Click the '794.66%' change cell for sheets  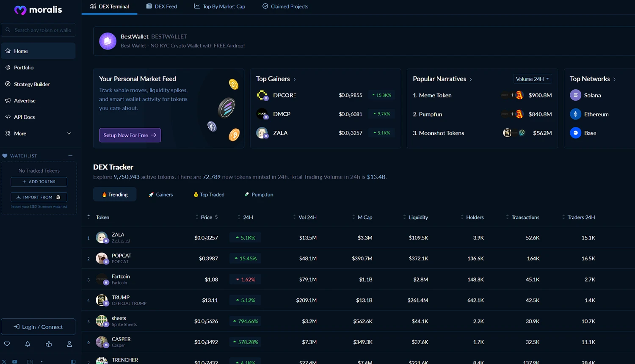click(x=245, y=321)
